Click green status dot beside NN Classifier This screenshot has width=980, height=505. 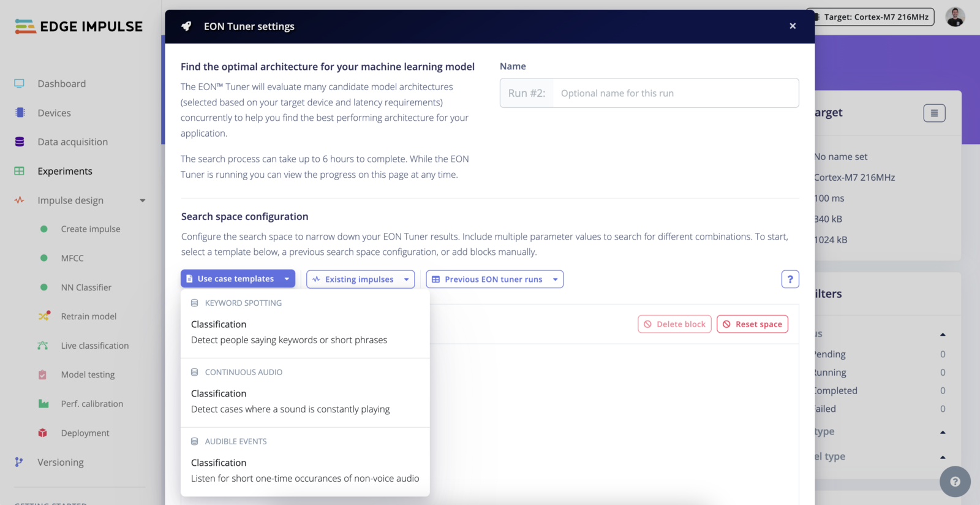tap(44, 287)
